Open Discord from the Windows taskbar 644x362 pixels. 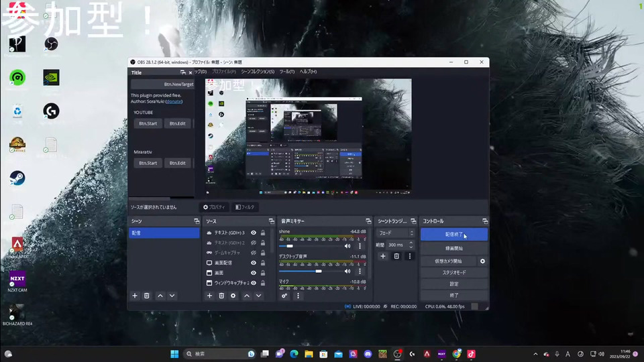[x=368, y=353]
